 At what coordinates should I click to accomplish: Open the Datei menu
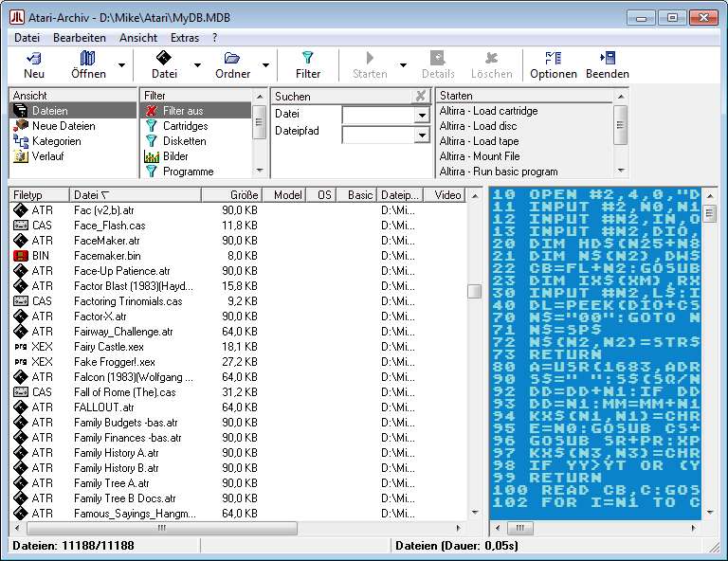pyautogui.click(x=27, y=38)
